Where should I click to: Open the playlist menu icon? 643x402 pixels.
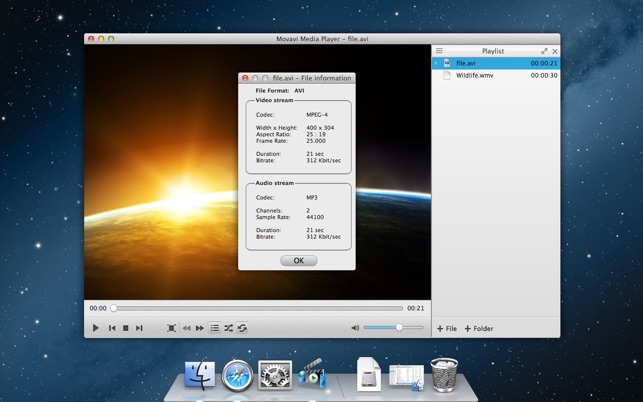[439, 51]
